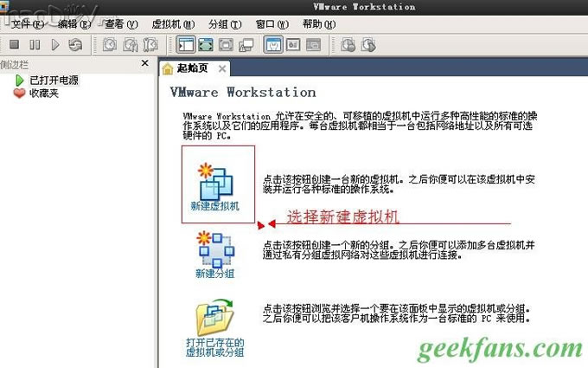Image resolution: width=588 pixels, height=368 pixels.
Task: Toggle the sidebar display toolbar button
Action: 185,44
